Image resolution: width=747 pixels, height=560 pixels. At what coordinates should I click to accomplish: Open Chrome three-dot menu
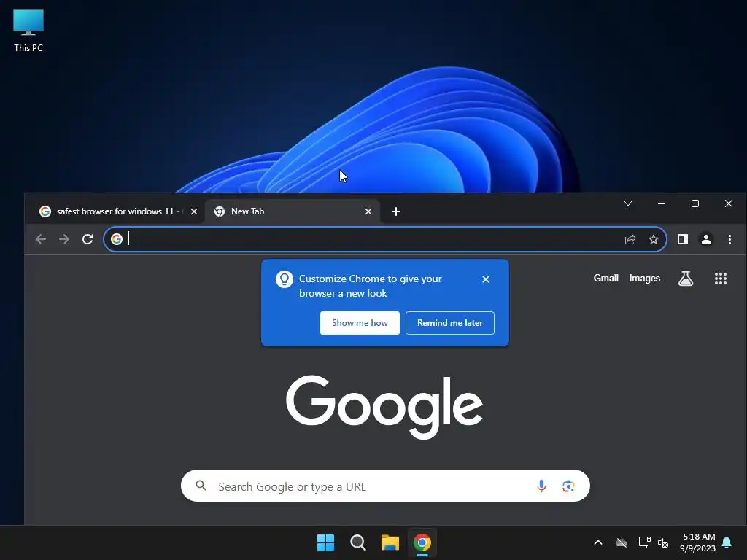[x=729, y=239]
